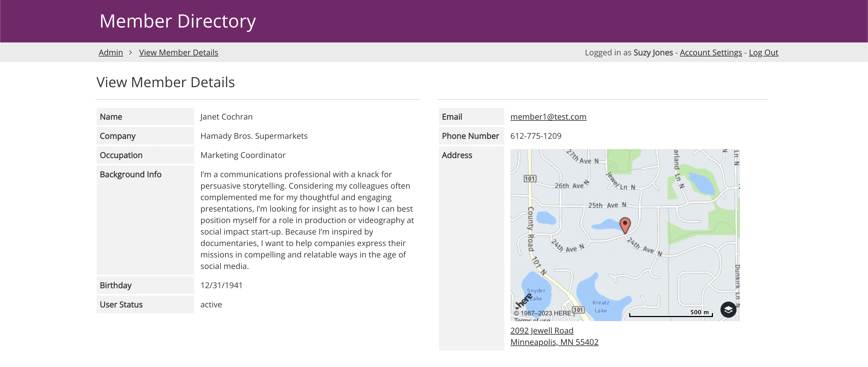Open the Admin breadcrumb link
This screenshot has height=367, width=868.
[x=111, y=52]
